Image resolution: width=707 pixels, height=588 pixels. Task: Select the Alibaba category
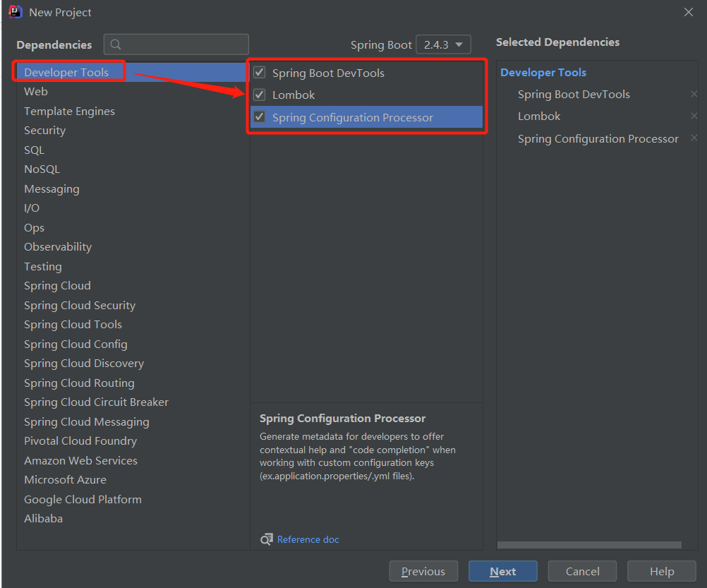click(x=44, y=518)
